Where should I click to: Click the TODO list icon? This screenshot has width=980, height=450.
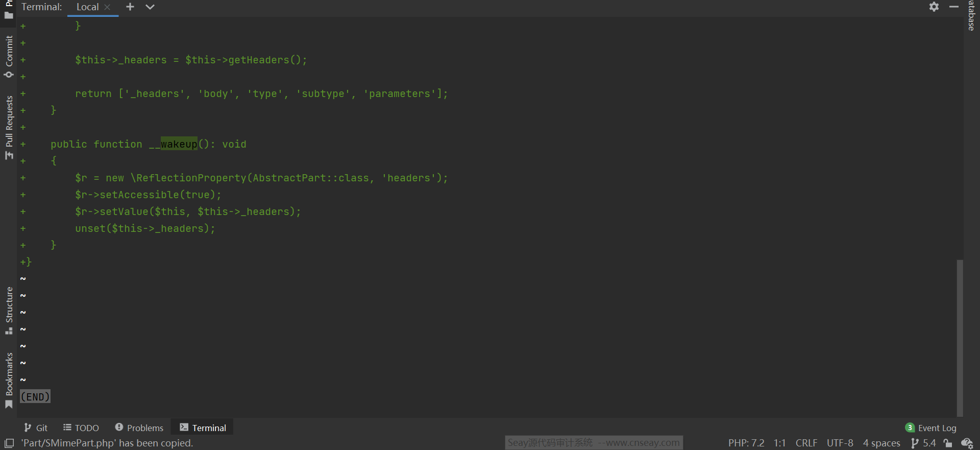[x=67, y=427]
